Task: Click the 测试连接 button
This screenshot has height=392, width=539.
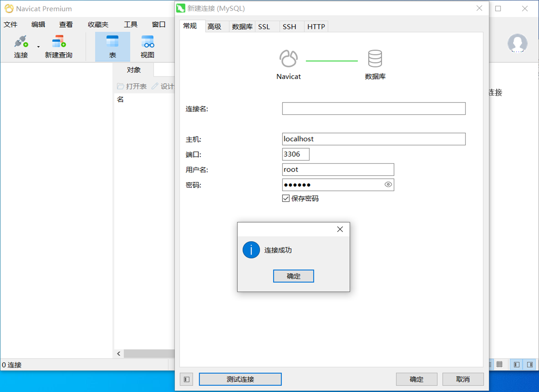Action: click(x=240, y=379)
